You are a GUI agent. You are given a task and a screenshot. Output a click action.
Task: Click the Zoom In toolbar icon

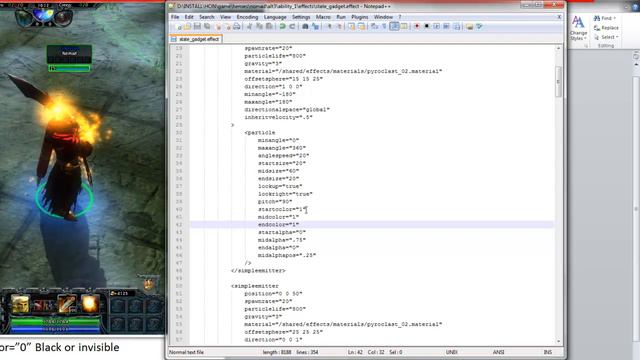pyautogui.click(x=329, y=27)
